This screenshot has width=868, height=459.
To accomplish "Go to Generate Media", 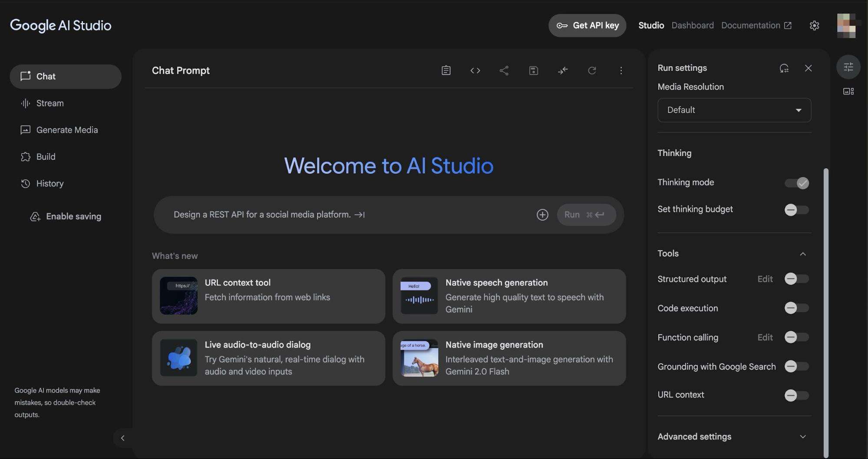I will click(66, 130).
